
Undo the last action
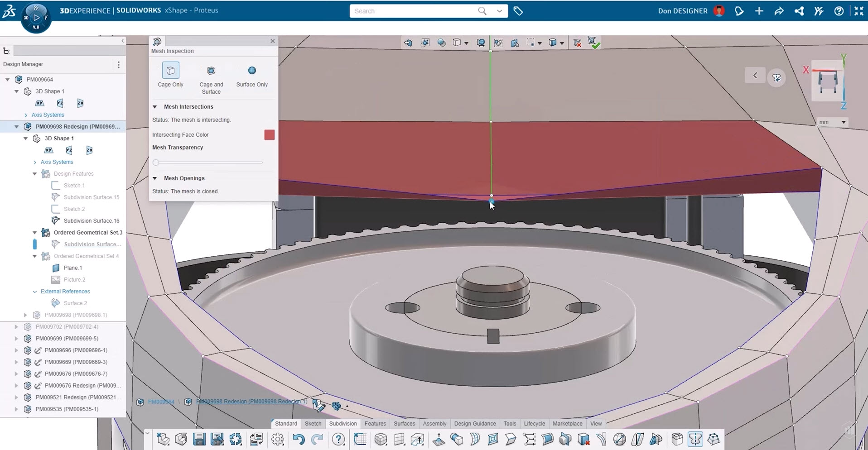coord(298,439)
